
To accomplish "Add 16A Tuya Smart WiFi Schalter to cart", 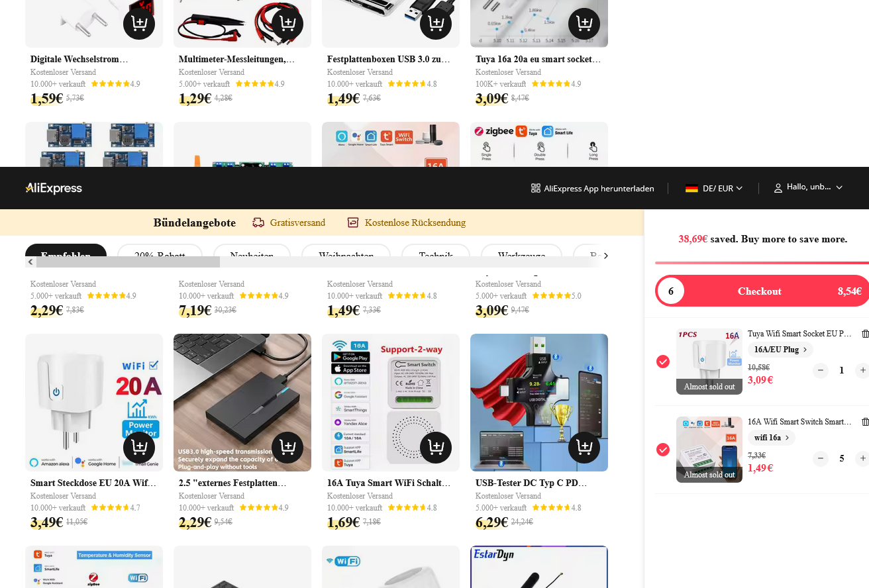I will coord(436,448).
